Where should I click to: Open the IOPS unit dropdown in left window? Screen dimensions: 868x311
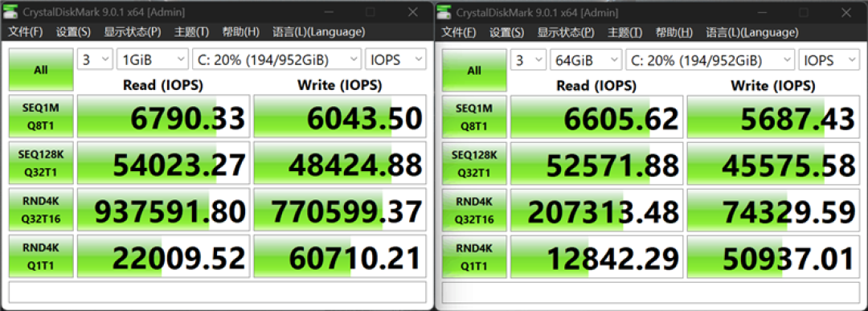point(395,59)
